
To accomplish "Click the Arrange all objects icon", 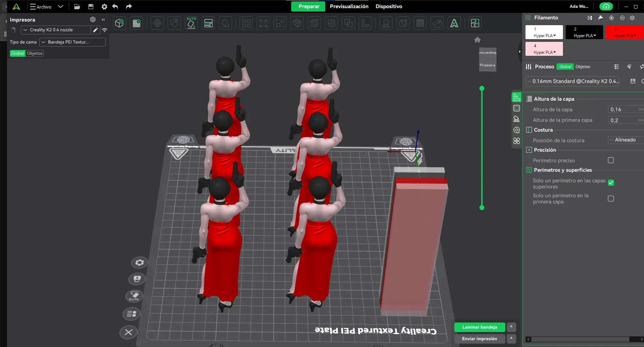I will (208, 23).
